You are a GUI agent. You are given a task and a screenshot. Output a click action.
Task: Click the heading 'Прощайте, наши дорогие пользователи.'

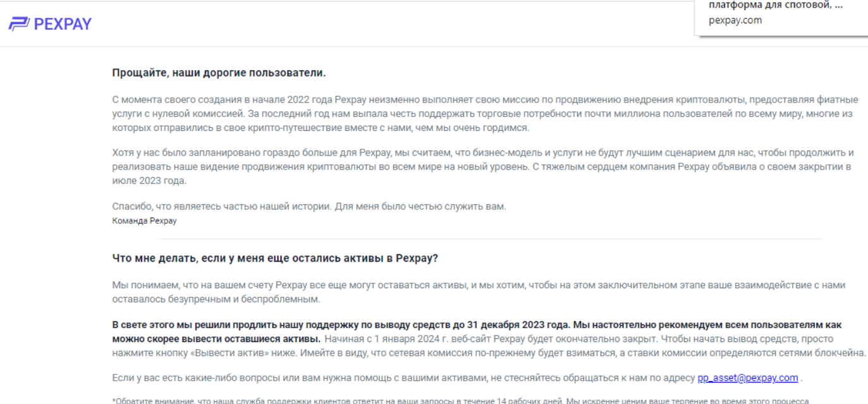click(x=219, y=73)
